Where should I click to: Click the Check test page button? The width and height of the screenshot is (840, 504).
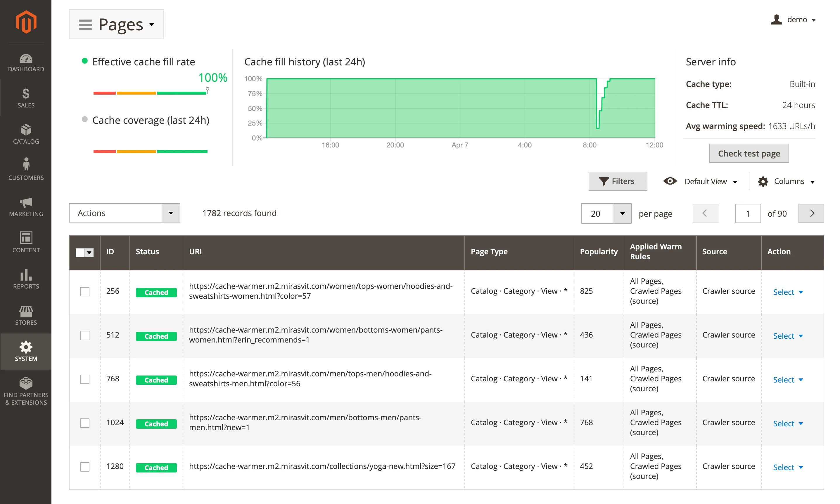point(749,153)
